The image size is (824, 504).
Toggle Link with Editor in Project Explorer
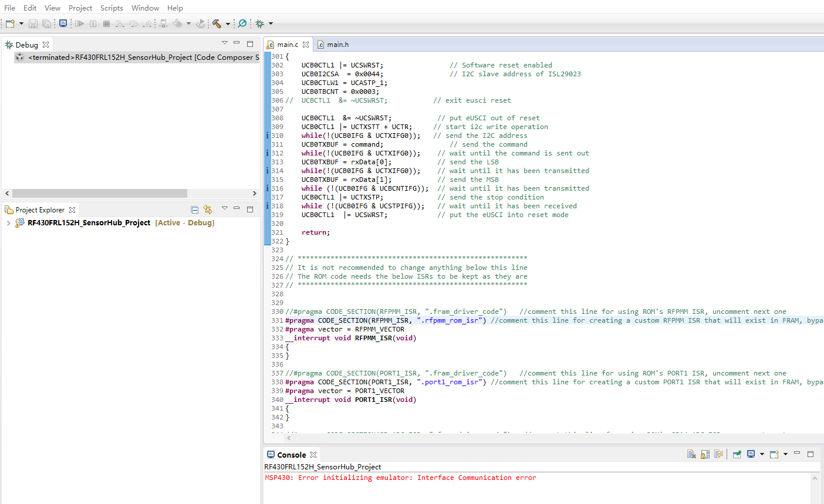(x=208, y=209)
